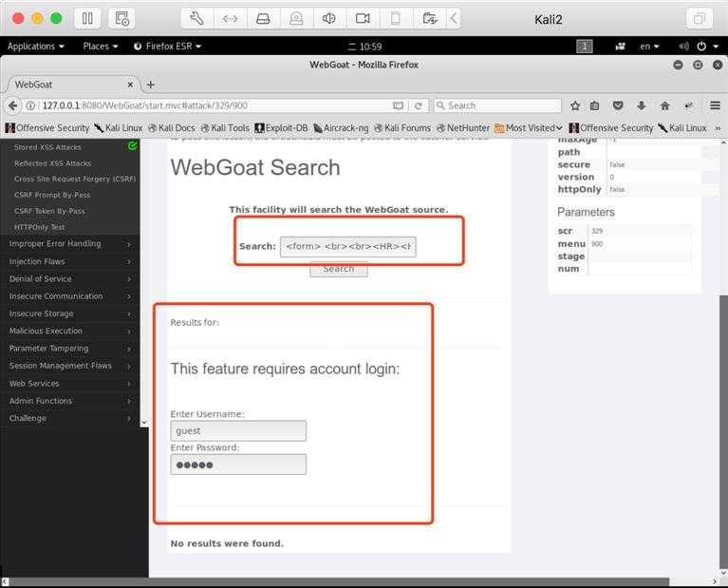Open Exploit-DB bookmark
Viewport: 728px width, 588px height.
(x=281, y=128)
